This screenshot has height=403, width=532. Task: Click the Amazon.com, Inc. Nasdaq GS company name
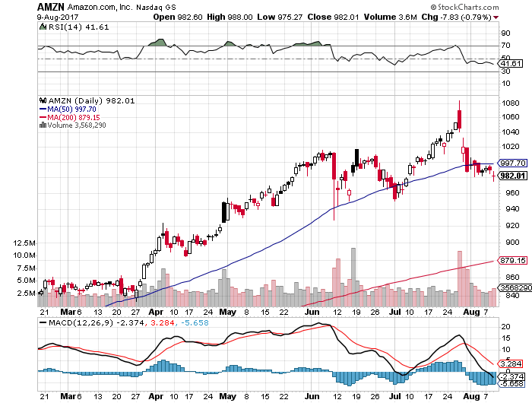(x=122, y=7)
